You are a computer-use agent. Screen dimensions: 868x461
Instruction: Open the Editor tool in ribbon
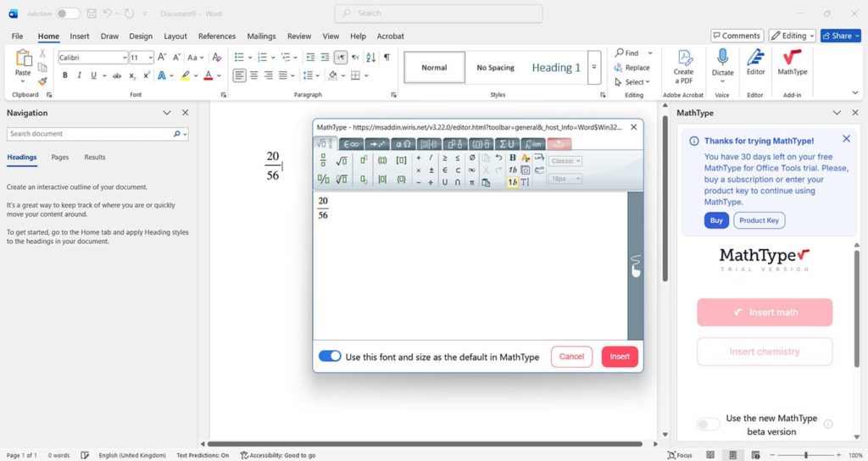pyautogui.click(x=755, y=63)
